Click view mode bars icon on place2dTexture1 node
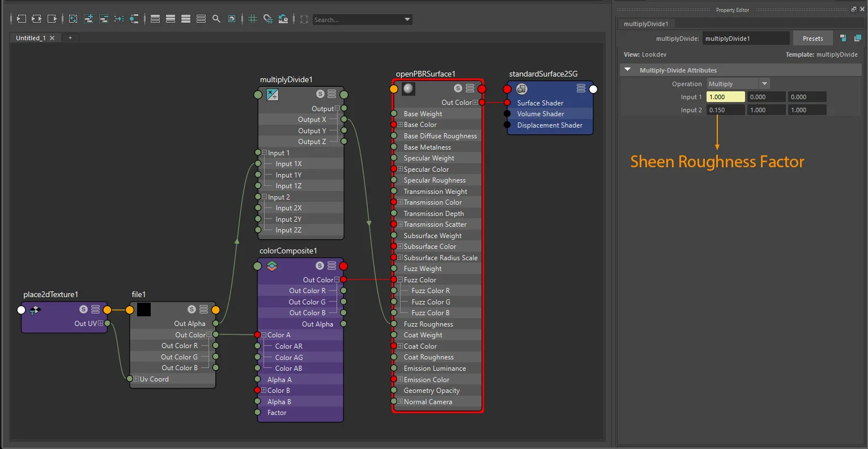Screen dimensions: 868x449 tap(95, 309)
